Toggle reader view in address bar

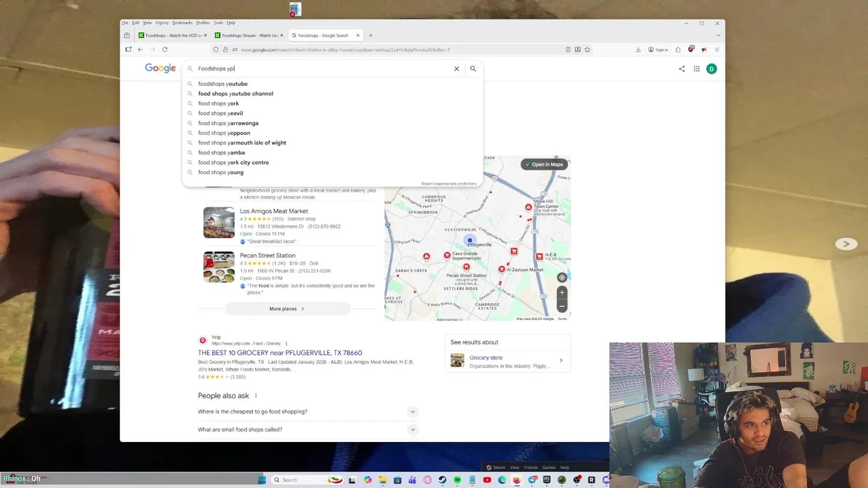pos(568,49)
